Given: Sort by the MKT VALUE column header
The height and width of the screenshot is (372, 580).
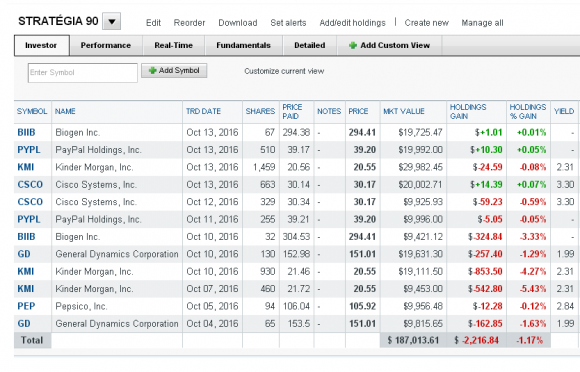Looking at the screenshot, I should (x=404, y=111).
